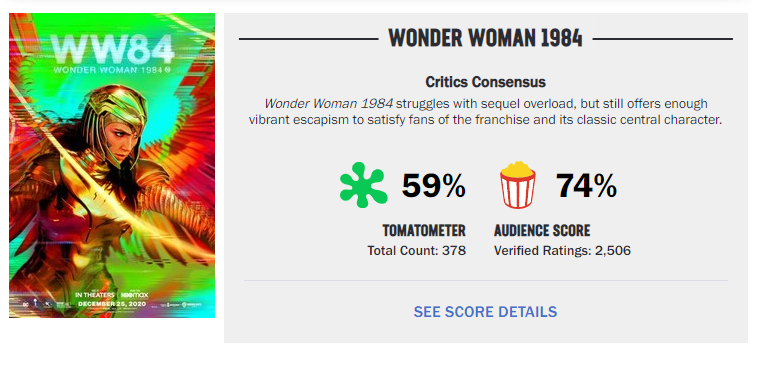Click the Critics Consensus heading
761x375 pixels.
pyautogui.click(x=485, y=82)
